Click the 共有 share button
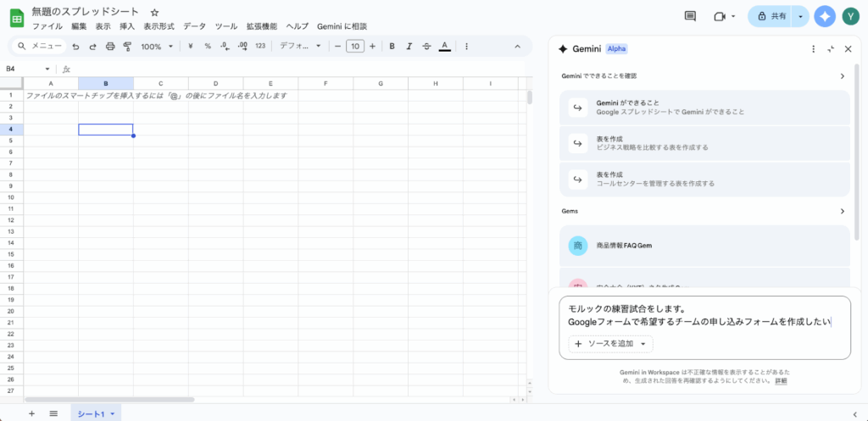This screenshot has width=868, height=421. 770,16
